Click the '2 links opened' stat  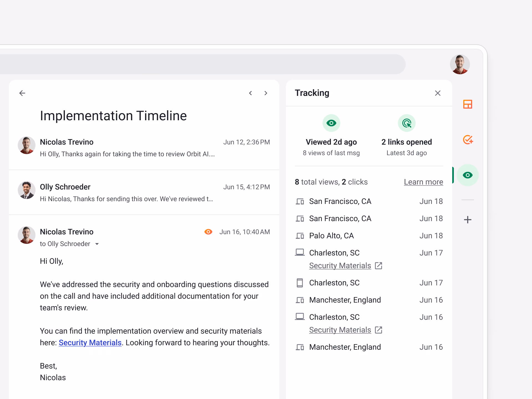point(407,142)
